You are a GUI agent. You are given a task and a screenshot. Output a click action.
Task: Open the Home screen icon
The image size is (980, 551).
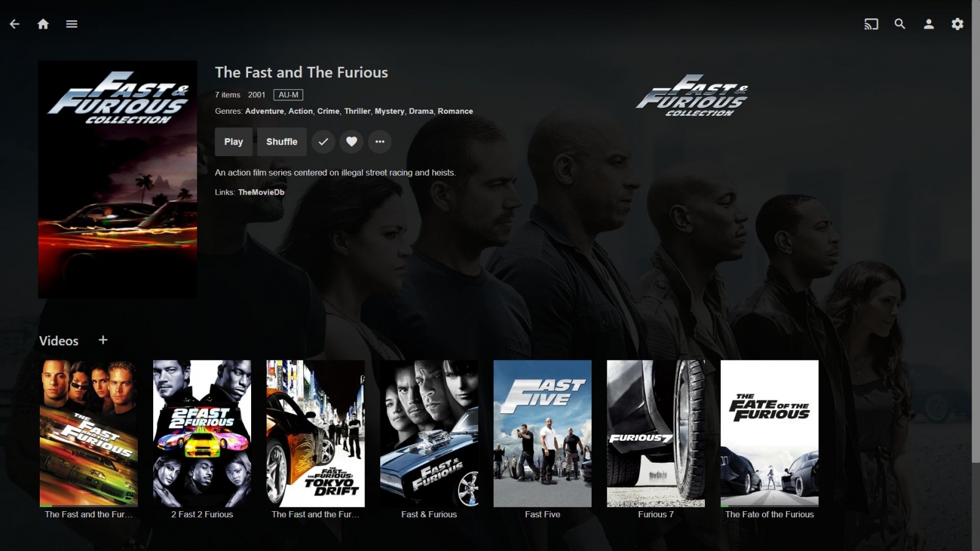43,24
